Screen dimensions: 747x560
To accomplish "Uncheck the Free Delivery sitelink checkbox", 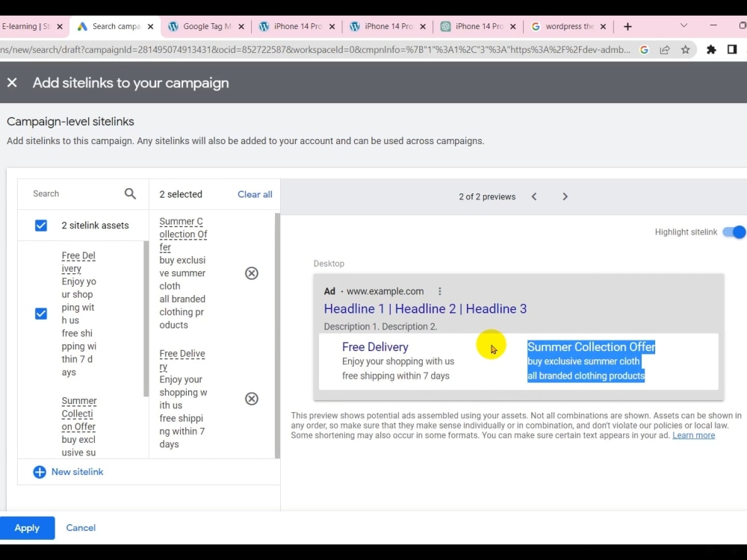I will click(41, 314).
